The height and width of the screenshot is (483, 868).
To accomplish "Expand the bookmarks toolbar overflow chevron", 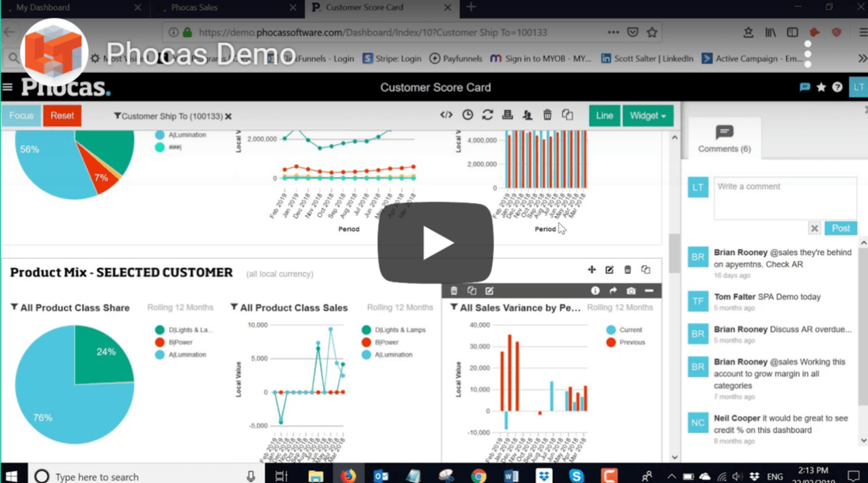I will [x=862, y=59].
